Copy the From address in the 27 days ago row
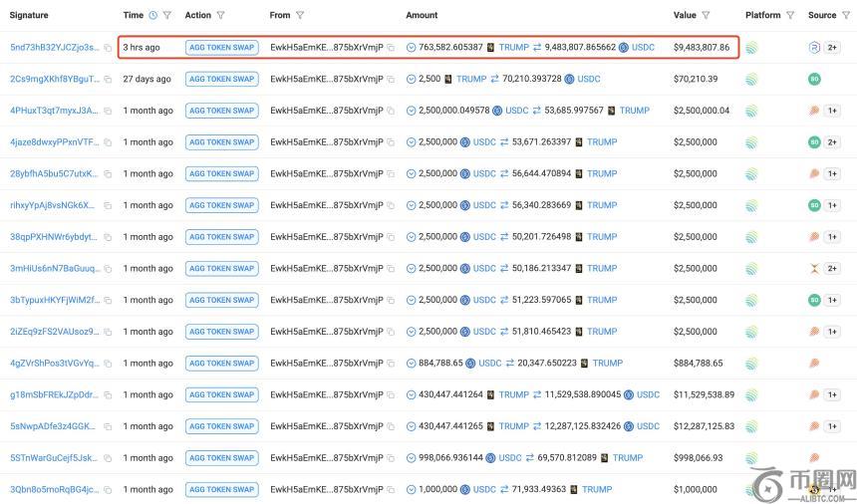Screen dimensions: 857x504 point(391,80)
